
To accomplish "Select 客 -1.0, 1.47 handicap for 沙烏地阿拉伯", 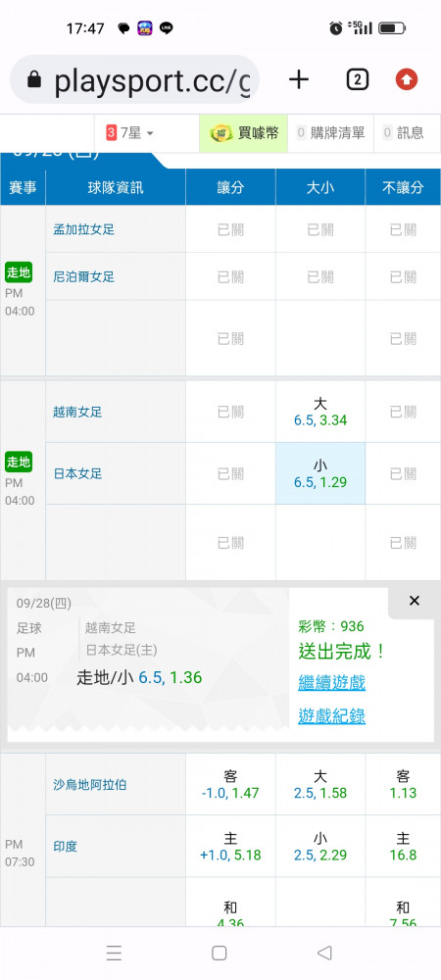I will coord(230,784).
